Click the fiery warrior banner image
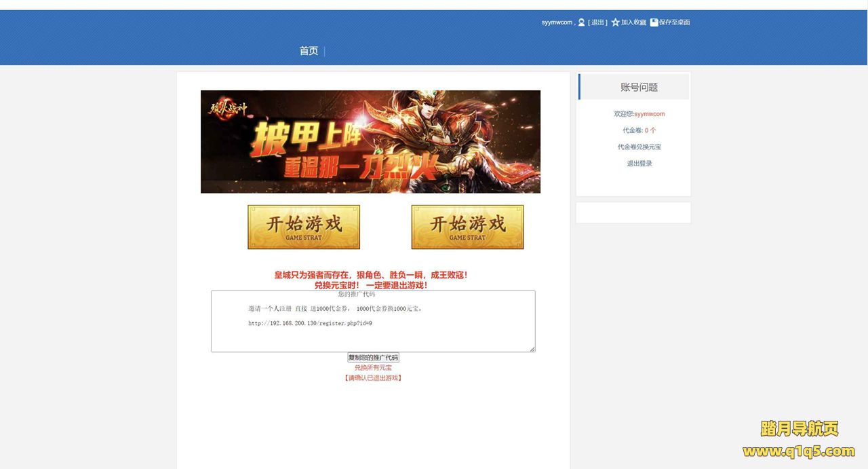Image resolution: width=868 pixels, height=469 pixels. point(370,142)
